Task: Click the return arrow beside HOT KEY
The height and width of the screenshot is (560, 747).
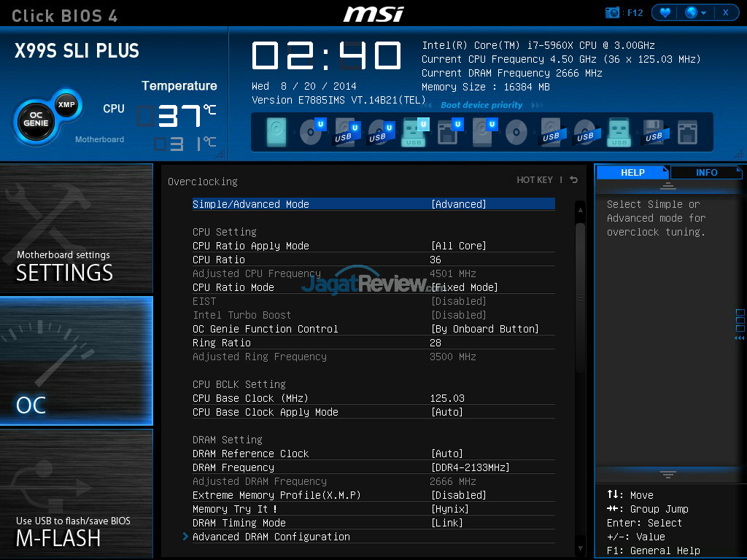Action: (x=574, y=180)
